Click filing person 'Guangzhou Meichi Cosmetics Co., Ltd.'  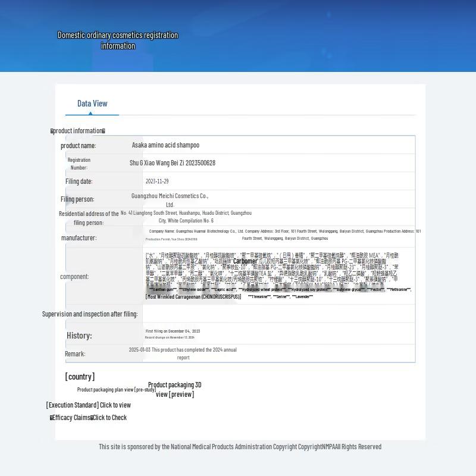tap(170, 200)
